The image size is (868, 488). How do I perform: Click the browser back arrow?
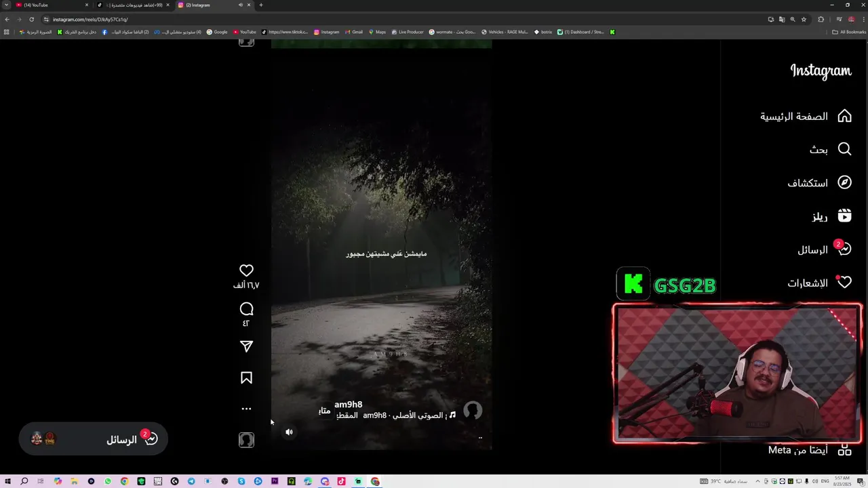[7, 20]
